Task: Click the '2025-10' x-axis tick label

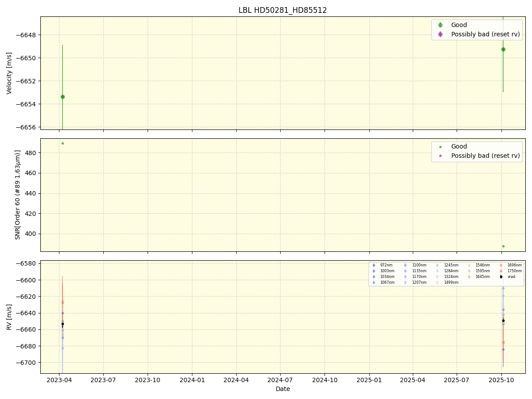Action: (501, 380)
